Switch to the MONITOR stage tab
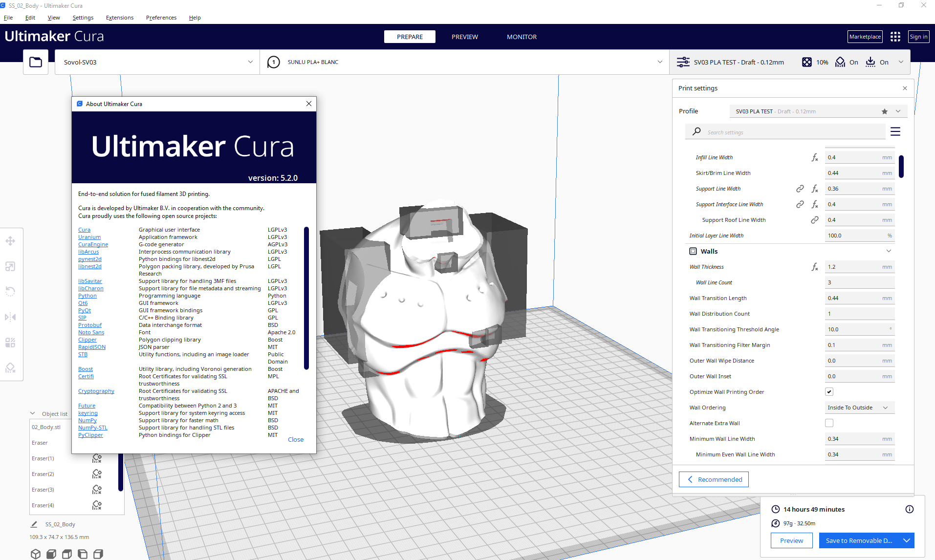 pyautogui.click(x=522, y=37)
